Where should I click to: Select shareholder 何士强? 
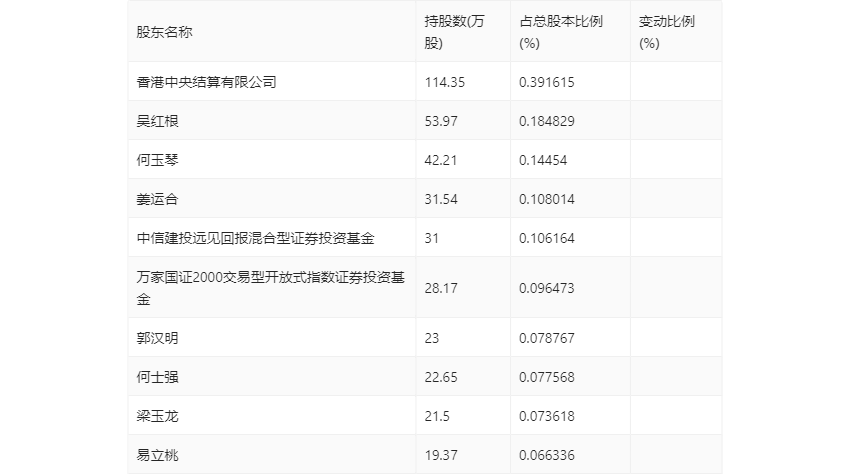157,377
